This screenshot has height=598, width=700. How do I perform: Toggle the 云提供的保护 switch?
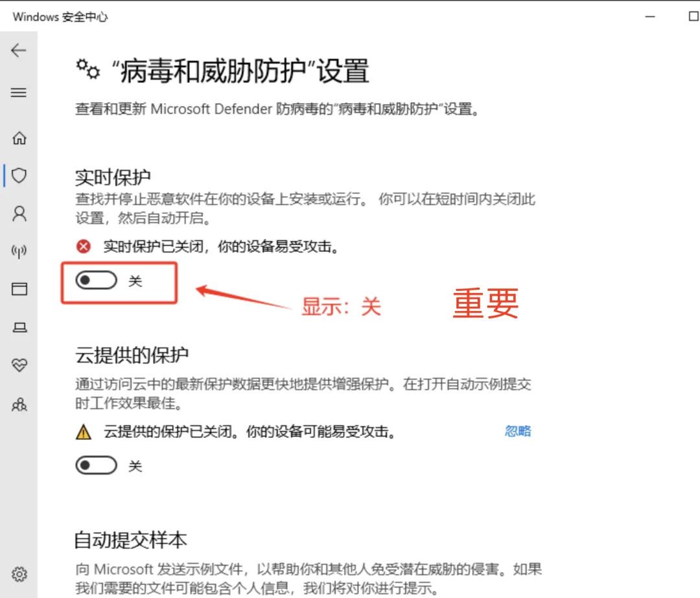[x=97, y=465]
